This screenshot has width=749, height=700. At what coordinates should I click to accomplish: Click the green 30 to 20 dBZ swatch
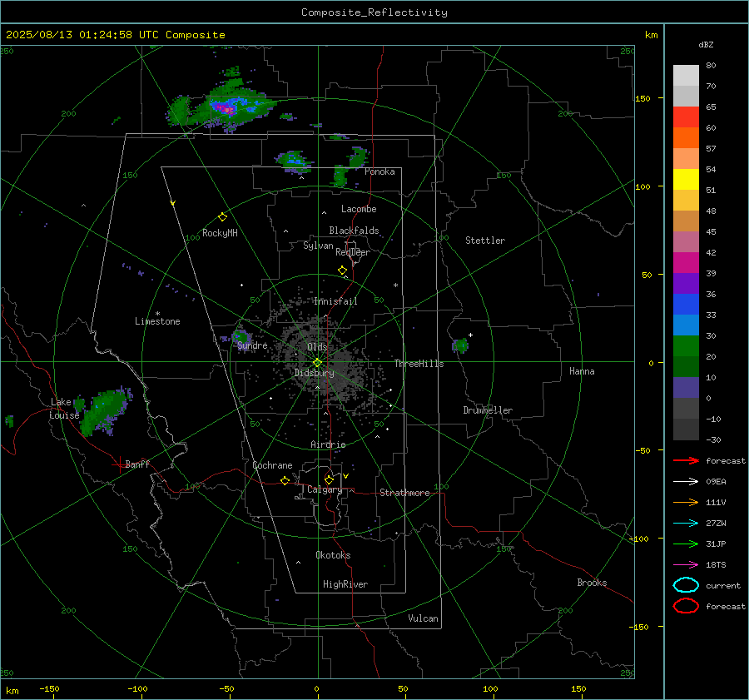click(x=686, y=346)
